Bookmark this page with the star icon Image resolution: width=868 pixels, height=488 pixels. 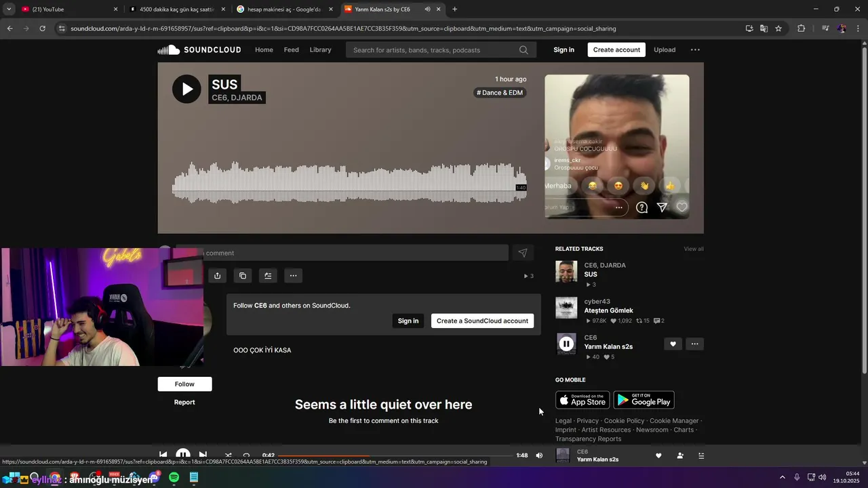coord(778,28)
